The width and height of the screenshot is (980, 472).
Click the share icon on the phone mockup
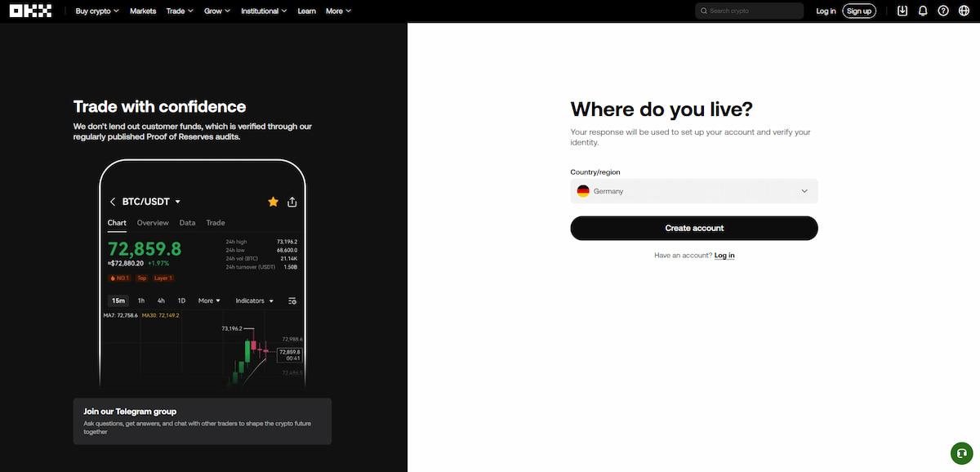[x=292, y=202]
